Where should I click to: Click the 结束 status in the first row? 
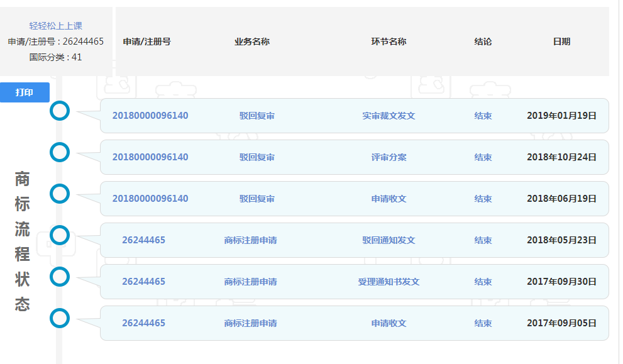coord(483,116)
